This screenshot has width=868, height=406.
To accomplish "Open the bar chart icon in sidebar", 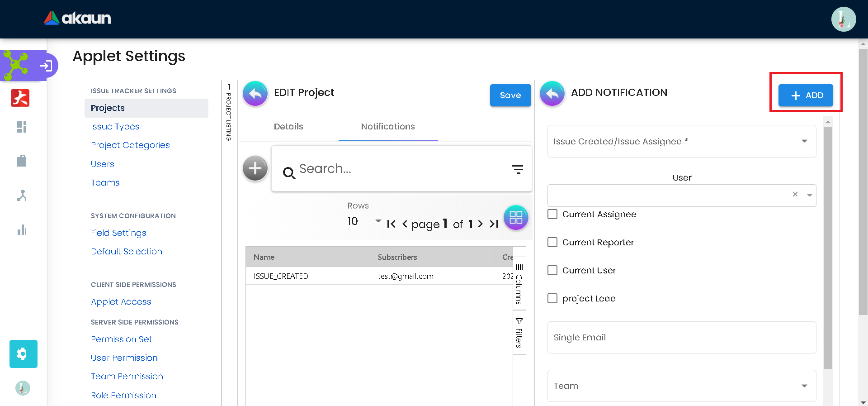I will pyautogui.click(x=22, y=230).
